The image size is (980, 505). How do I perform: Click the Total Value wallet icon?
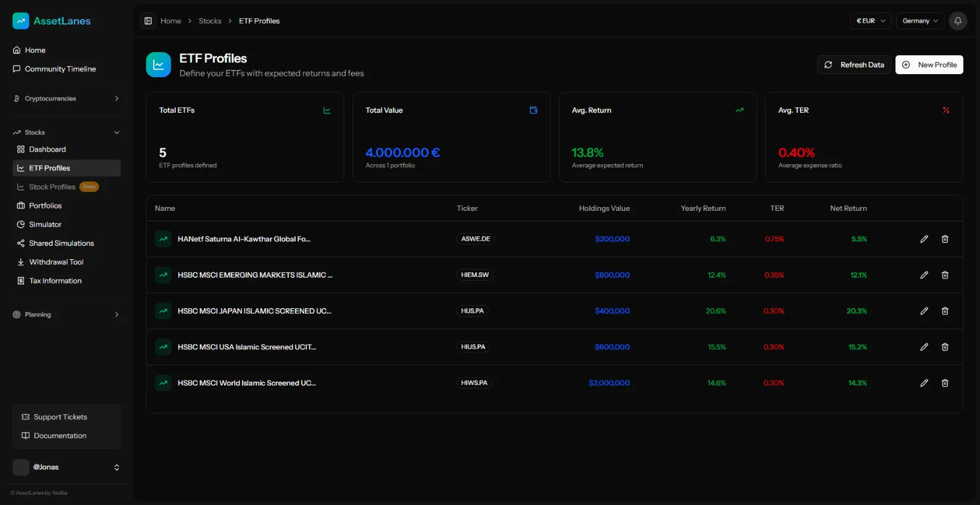coord(533,110)
